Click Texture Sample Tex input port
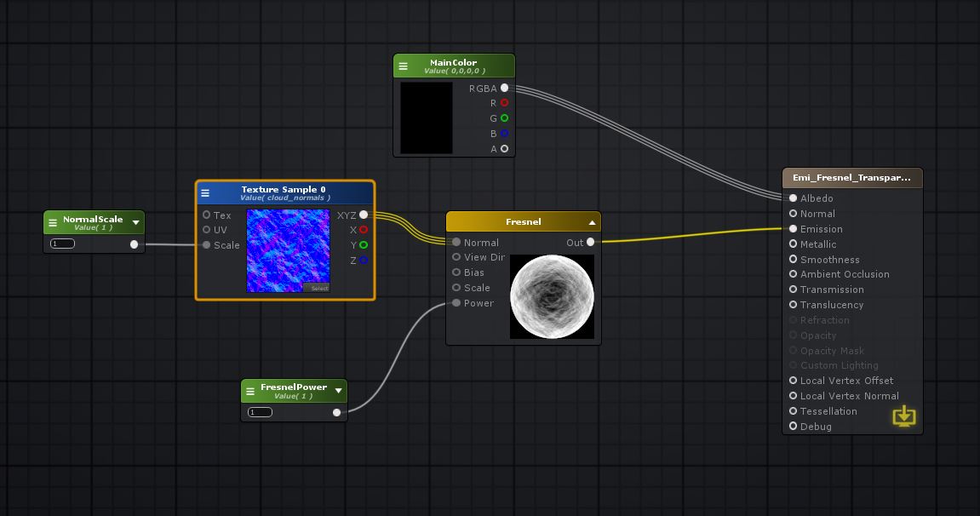The image size is (980, 516). coord(206,215)
